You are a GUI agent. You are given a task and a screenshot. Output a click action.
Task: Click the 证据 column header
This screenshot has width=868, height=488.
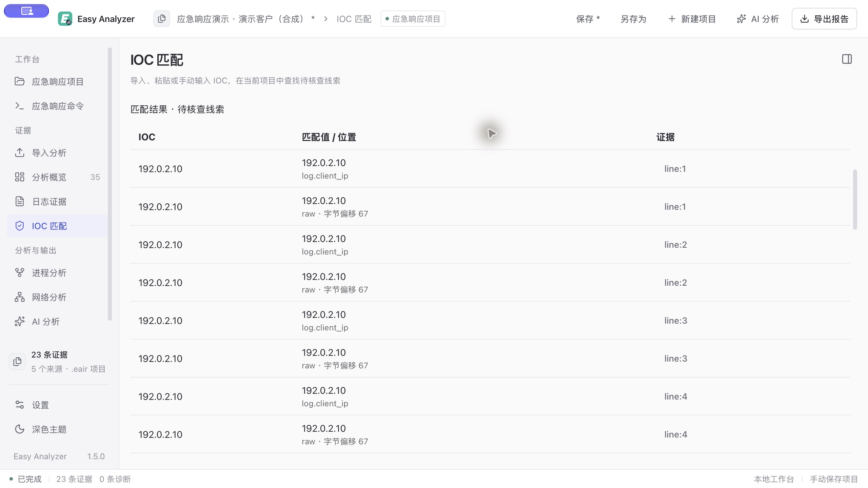[665, 137]
